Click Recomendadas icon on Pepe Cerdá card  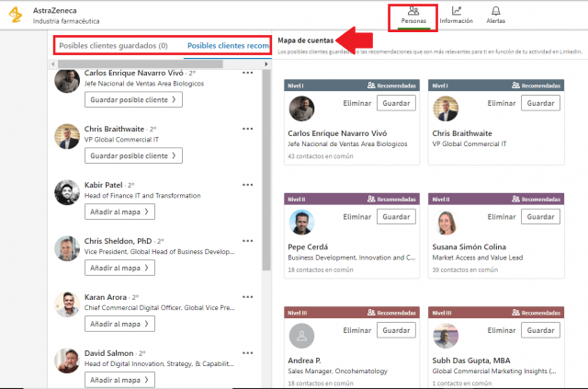pos(371,199)
